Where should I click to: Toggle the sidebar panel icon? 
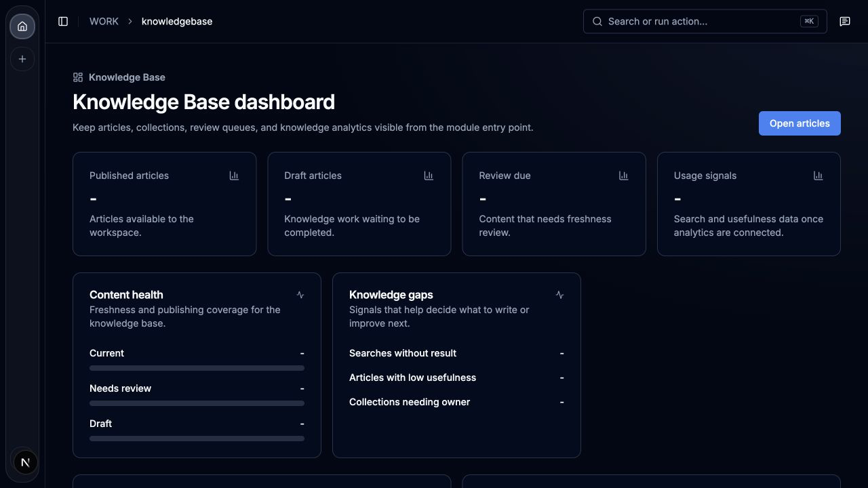[x=63, y=22]
